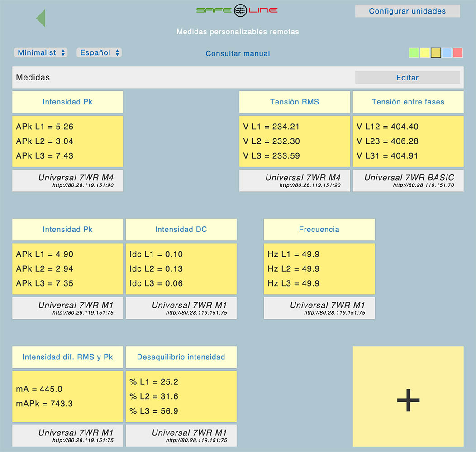476x452 pixels.
Task: Click the Configurar unidades button
Action: [407, 11]
